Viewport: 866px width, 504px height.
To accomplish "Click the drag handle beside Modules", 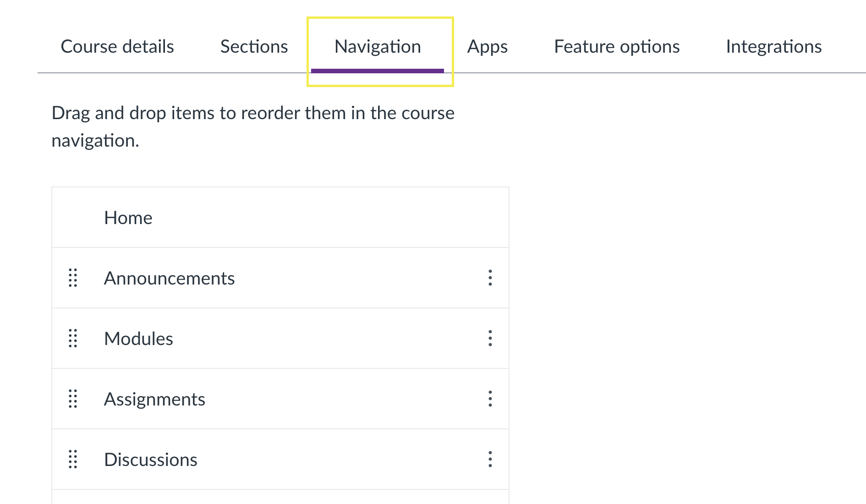I will tap(73, 339).
